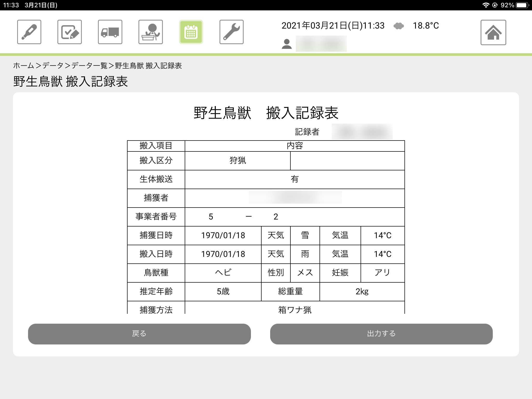Tap the user profile silhouette icon
Screen dimensions: 532x399
coord(287,44)
